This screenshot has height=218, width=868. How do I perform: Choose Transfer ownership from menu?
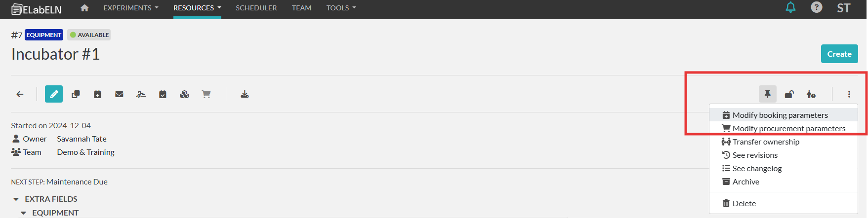(766, 142)
